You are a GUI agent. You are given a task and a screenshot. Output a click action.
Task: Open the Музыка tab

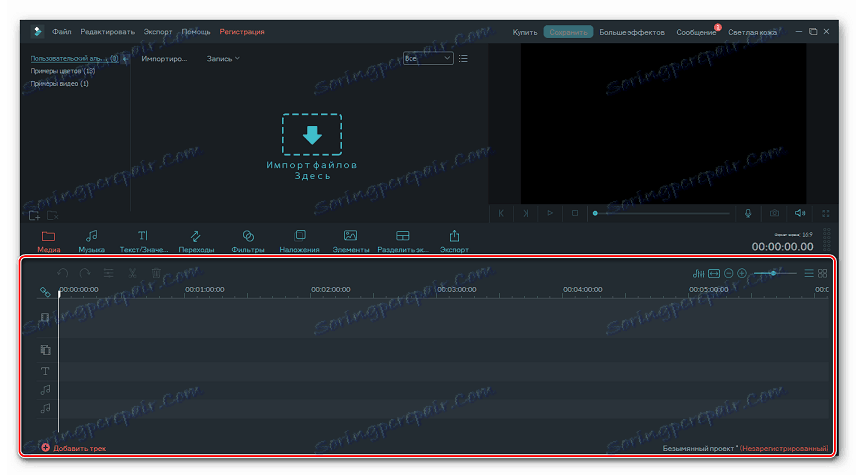[x=91, y=241]
